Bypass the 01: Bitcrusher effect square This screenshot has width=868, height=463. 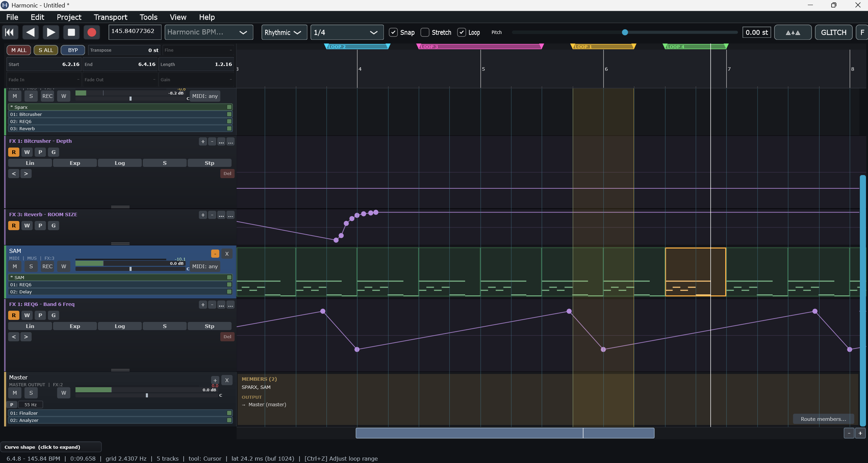(229, 114)
